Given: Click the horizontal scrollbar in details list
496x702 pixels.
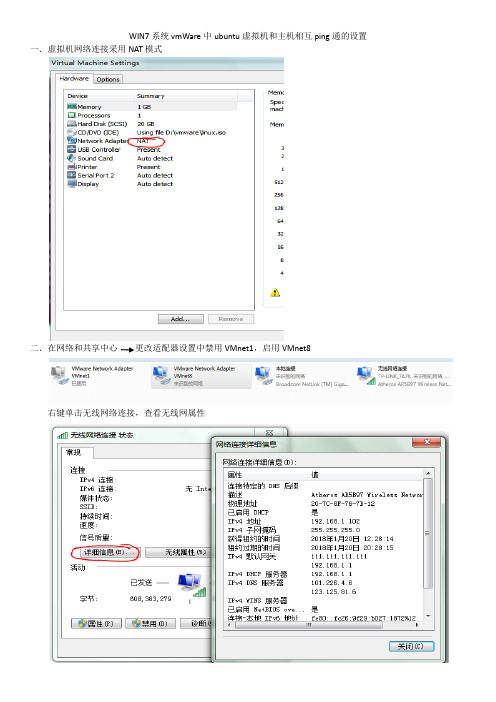Looking at the screenshot, I should tap(309, 625).
